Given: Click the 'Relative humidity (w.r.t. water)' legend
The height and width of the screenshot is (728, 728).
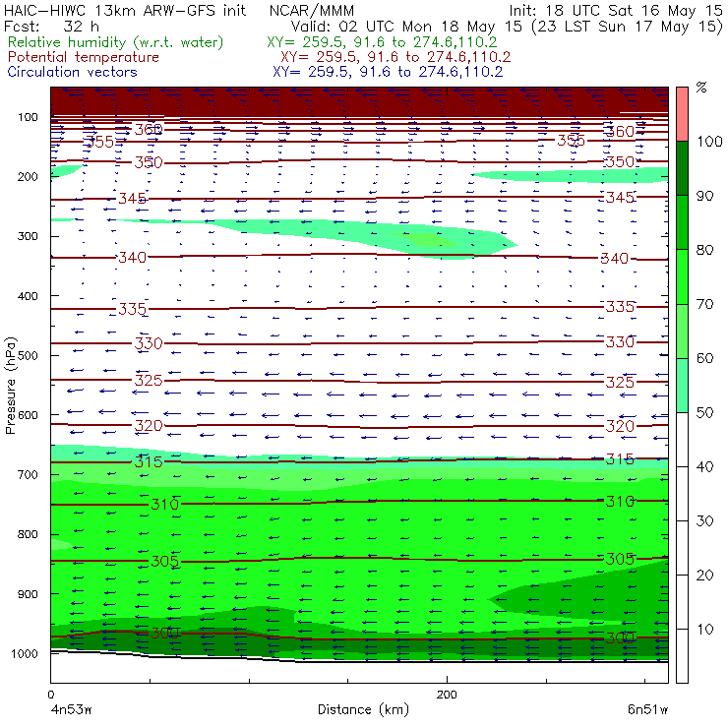Looking at the screenshot, I should point(115,42).
